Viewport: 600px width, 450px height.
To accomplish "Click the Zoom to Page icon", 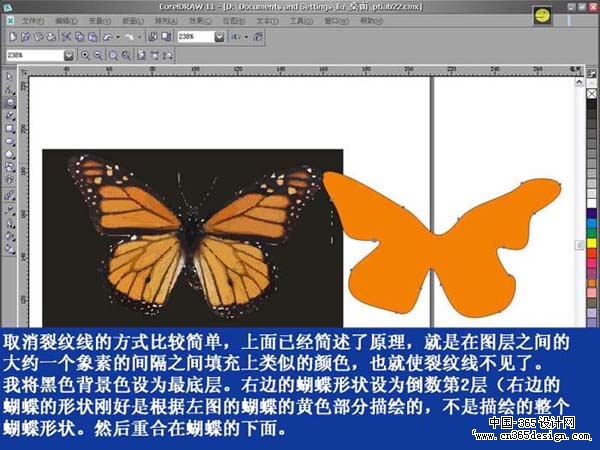I will (141, 55).
